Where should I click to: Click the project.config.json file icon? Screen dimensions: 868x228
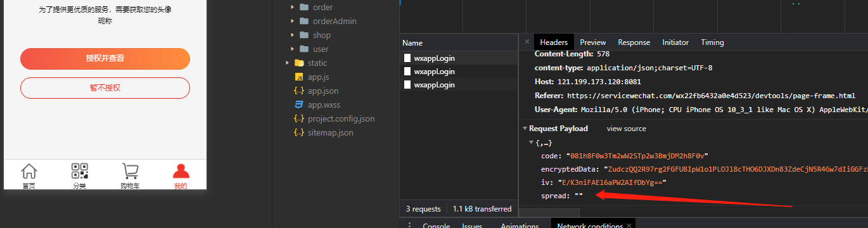[299, 118]
